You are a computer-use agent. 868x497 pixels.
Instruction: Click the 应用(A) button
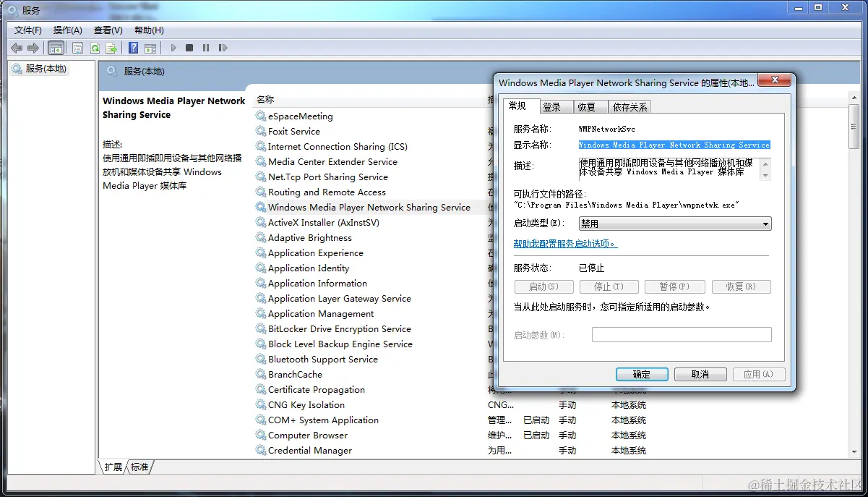[x=759, y=374]
